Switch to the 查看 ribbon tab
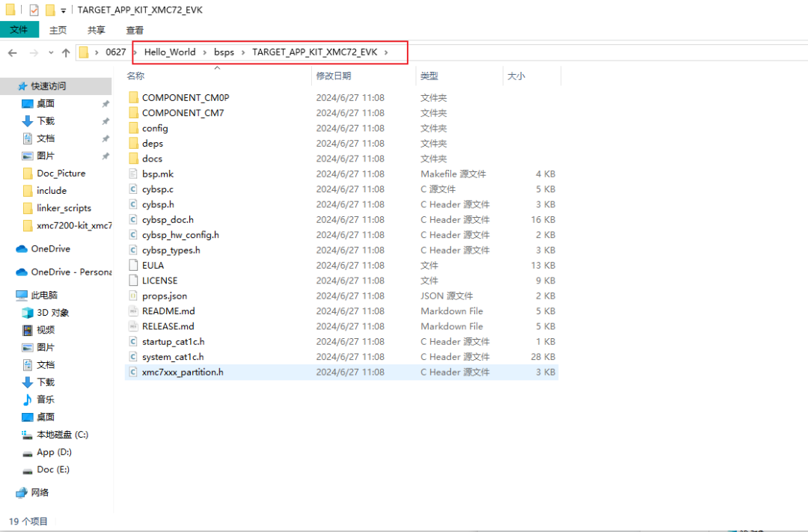The width and height of the screenshot is (808, 532). click(135, 30)
